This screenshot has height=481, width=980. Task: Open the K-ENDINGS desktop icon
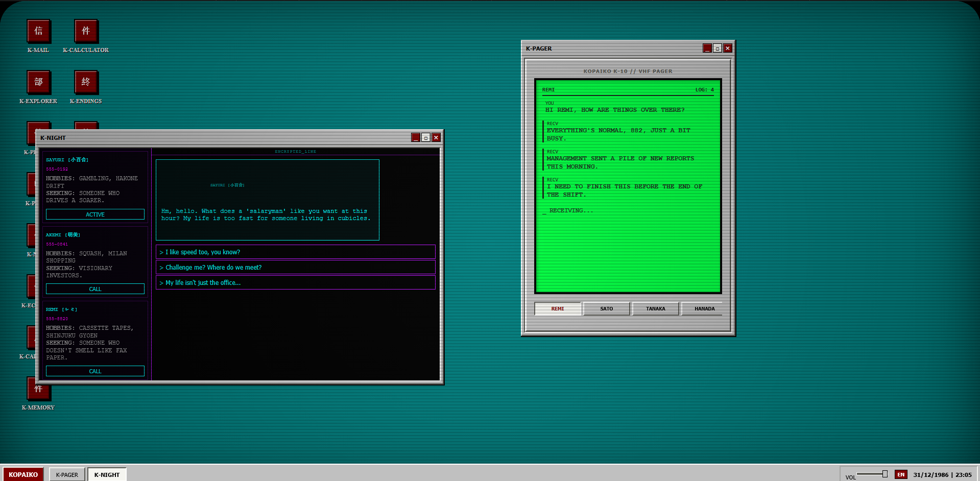(x=86, y=83)
